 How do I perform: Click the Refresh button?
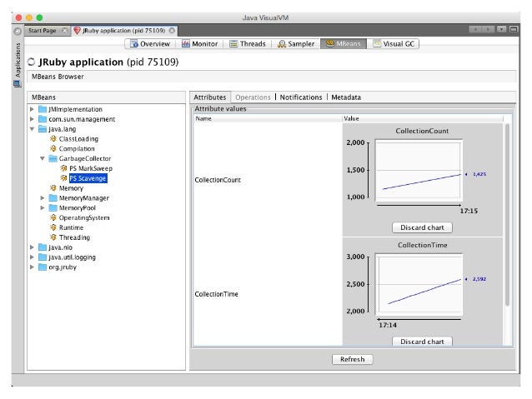click(352, 359)
